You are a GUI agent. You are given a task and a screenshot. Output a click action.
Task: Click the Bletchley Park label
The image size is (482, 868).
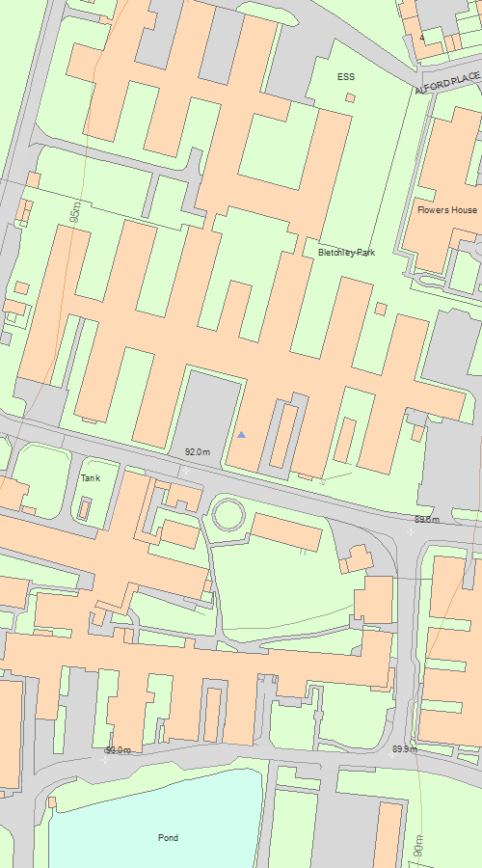[x=346, y=253]
